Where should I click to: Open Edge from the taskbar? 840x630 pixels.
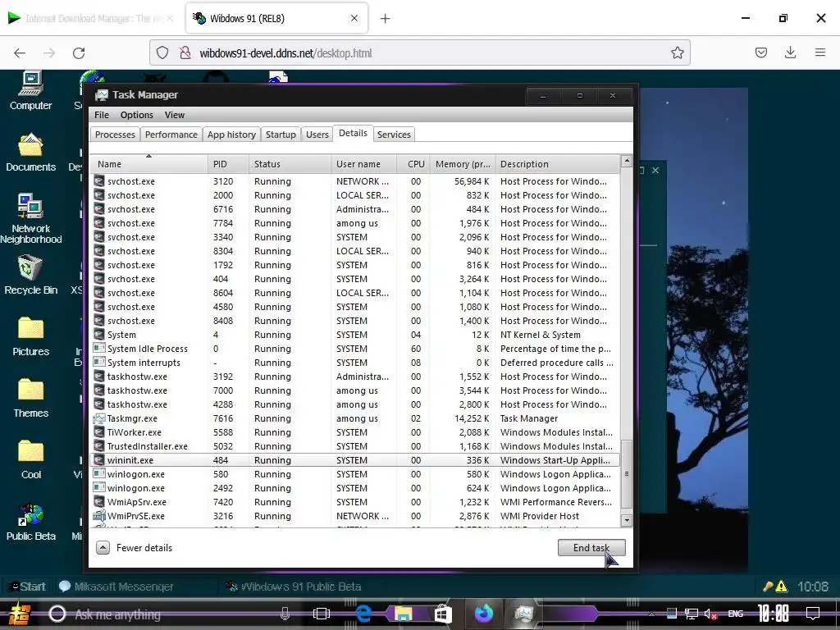click(363, 613)
